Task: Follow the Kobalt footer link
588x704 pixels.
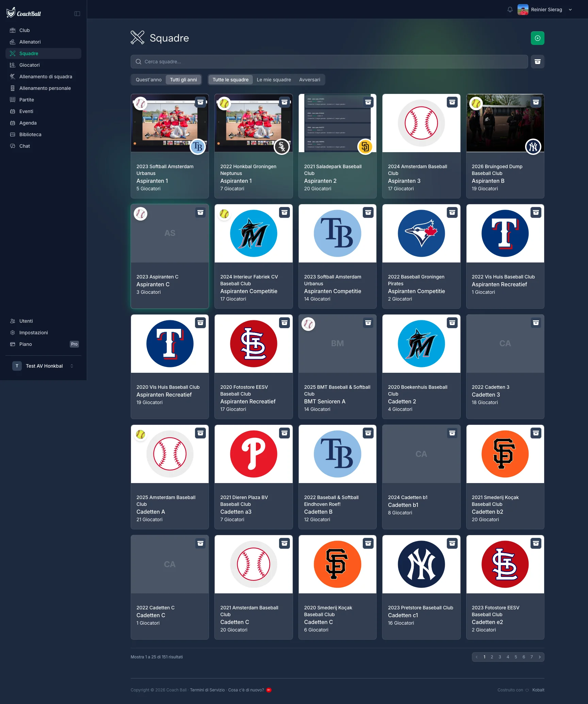Action: point(538,690)
